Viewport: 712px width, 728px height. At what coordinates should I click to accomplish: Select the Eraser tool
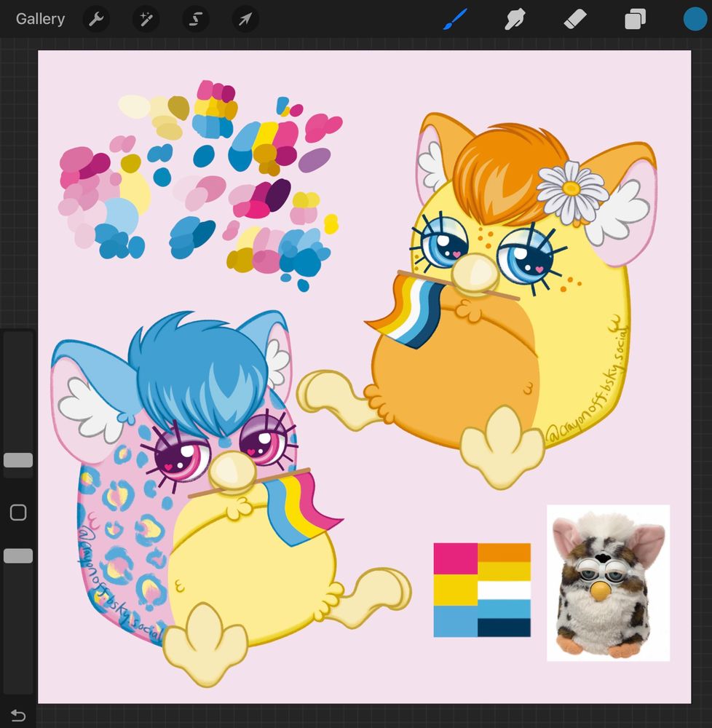[x=574, y=19]
